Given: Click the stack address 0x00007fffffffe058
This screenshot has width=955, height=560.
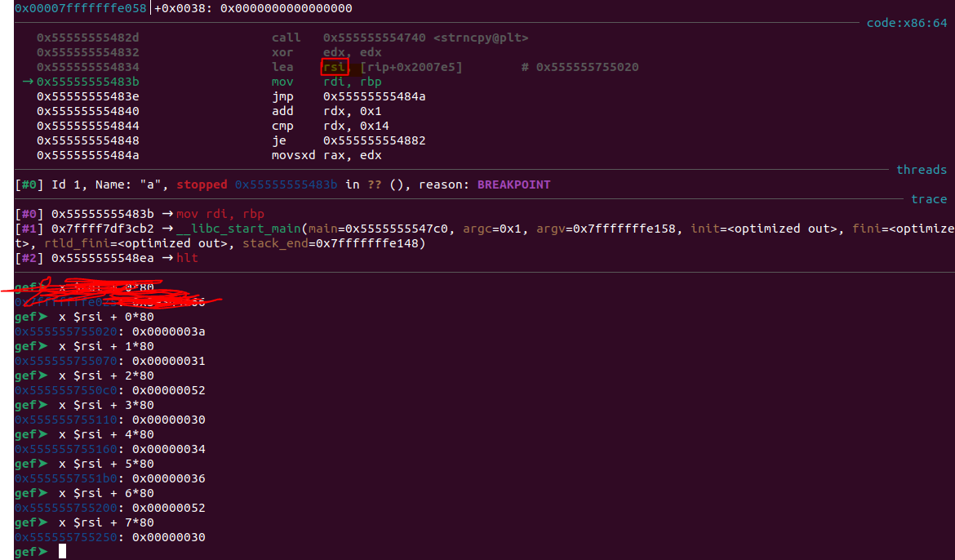Looking at the screenshot, I should click(x=80, y=8).
